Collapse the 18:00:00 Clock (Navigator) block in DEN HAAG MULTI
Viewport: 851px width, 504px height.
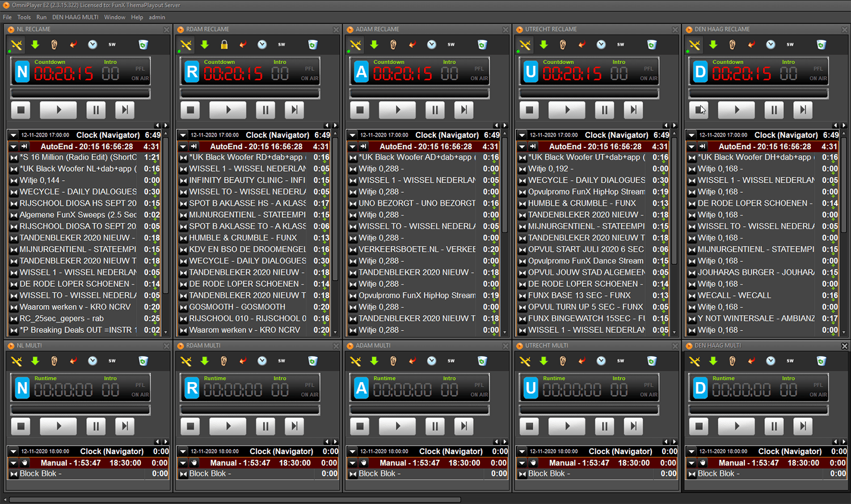click(x=692, y=451)
